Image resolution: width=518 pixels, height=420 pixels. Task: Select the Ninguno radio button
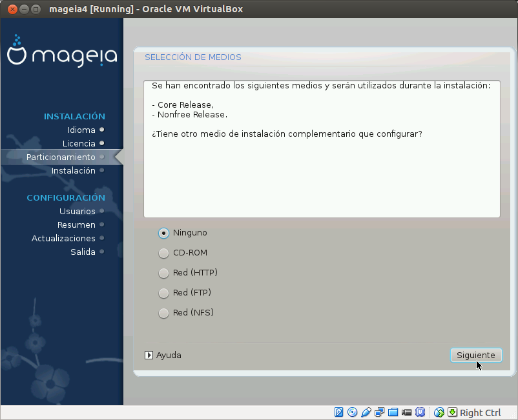click(x=163, y=233)
